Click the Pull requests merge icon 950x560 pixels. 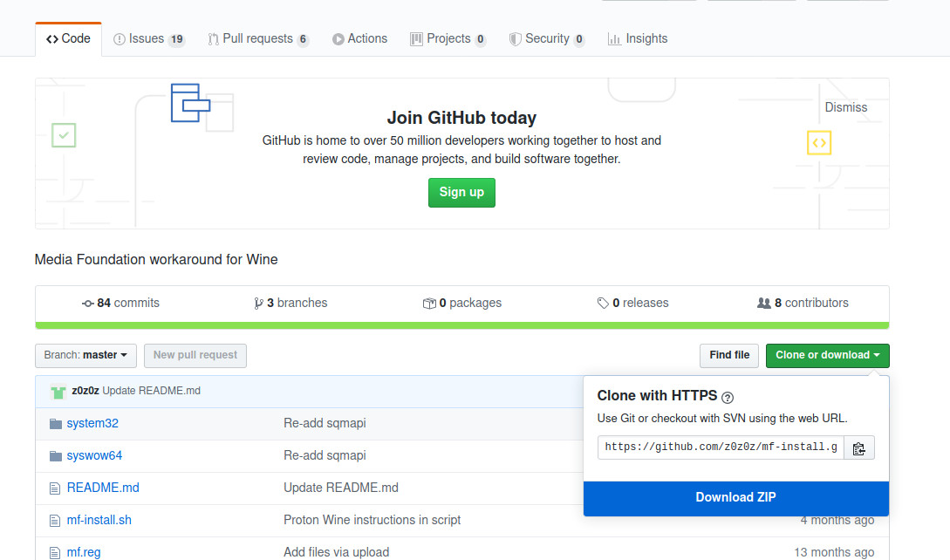pos(213,39)
